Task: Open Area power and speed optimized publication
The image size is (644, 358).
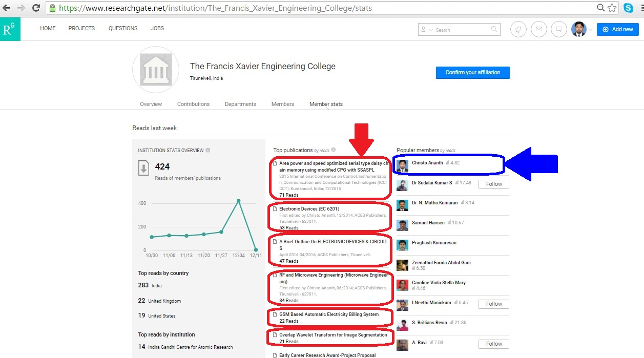Action: pos(334,166)
